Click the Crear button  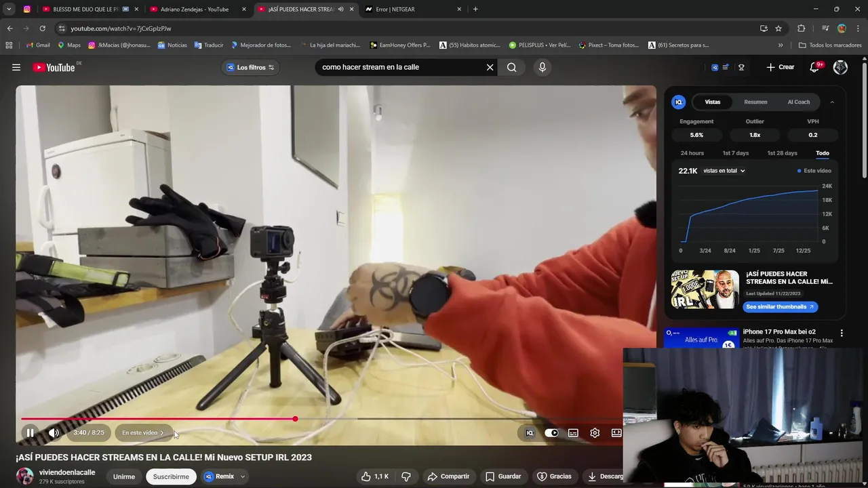click(x=781, y=67)
